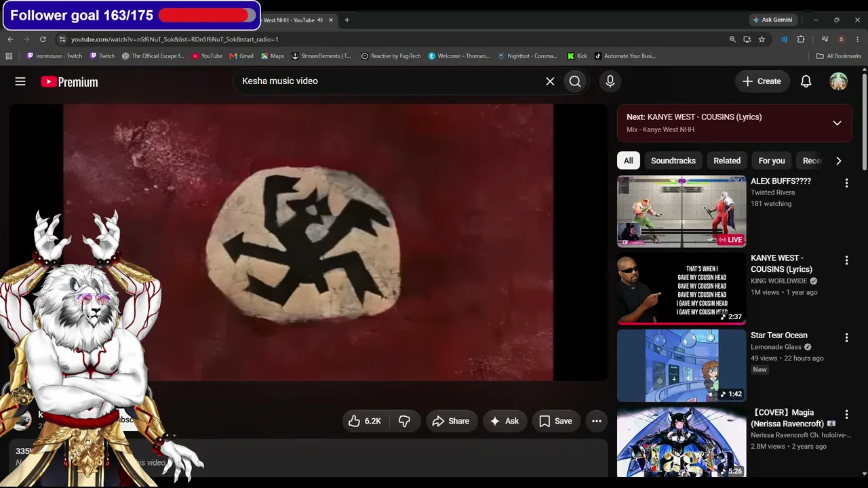Expand the Next: Kanye West Cousins playlist panel

point(837,123)
